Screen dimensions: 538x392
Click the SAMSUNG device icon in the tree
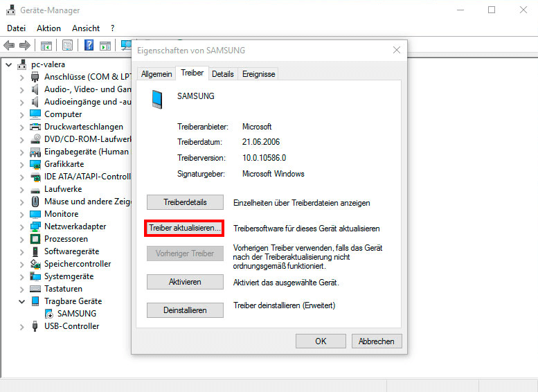[48, 314]
